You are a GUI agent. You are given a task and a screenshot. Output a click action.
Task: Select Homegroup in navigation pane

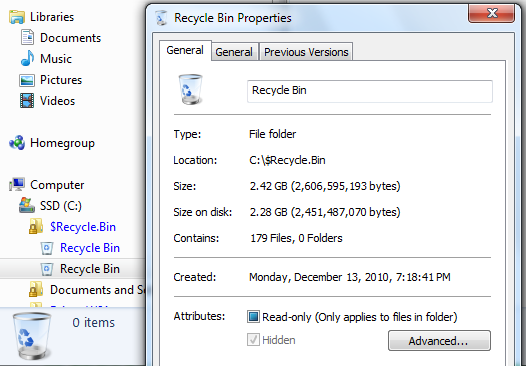point(62,143)
